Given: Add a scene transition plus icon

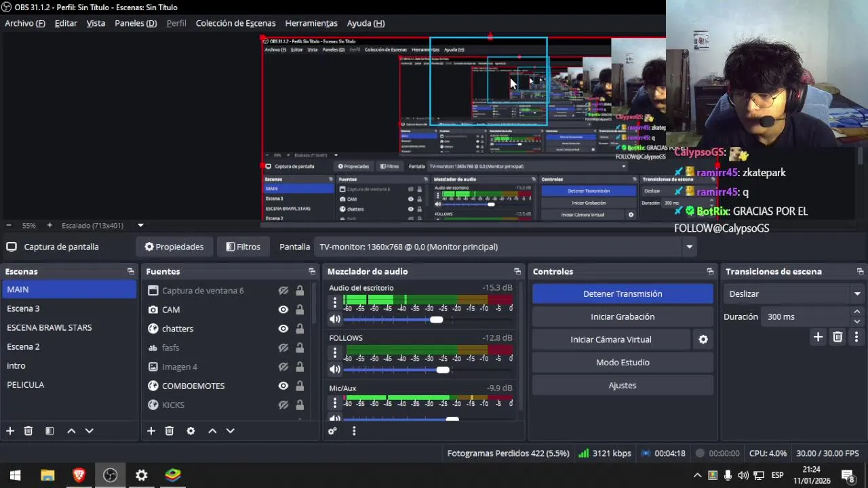Looking at the screenshot, I should (x=818, y=337).
